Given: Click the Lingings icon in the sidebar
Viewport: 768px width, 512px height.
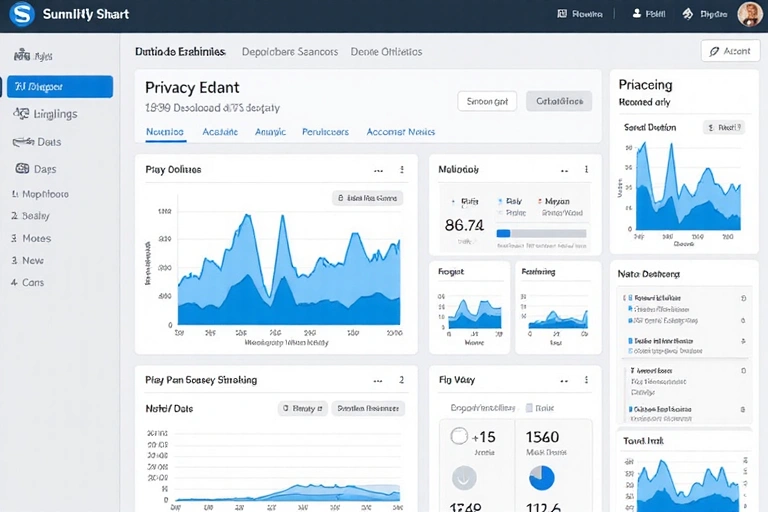Looking at the screenshot, I should coord(21,114).
